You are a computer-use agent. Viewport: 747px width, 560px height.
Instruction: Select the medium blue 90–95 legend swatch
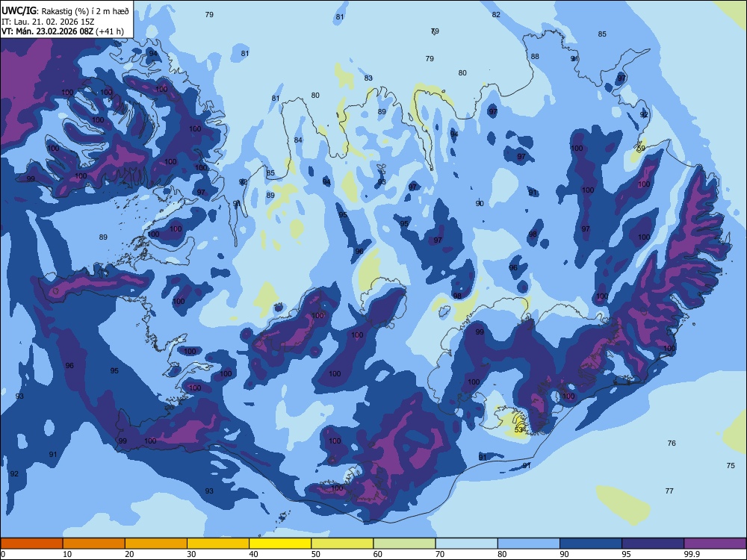tap(591, 544)
